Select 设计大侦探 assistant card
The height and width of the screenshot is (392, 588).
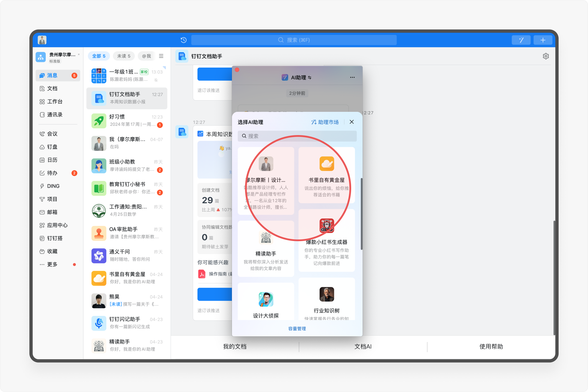point(266,301)
